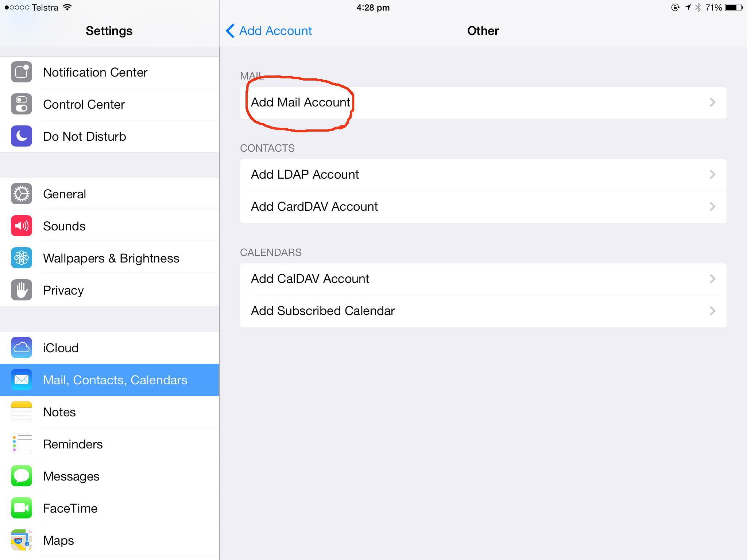Open Wallpapers & Brightness settings
Viewport: 747px width, 560px height.
click(x=109, y=258)
